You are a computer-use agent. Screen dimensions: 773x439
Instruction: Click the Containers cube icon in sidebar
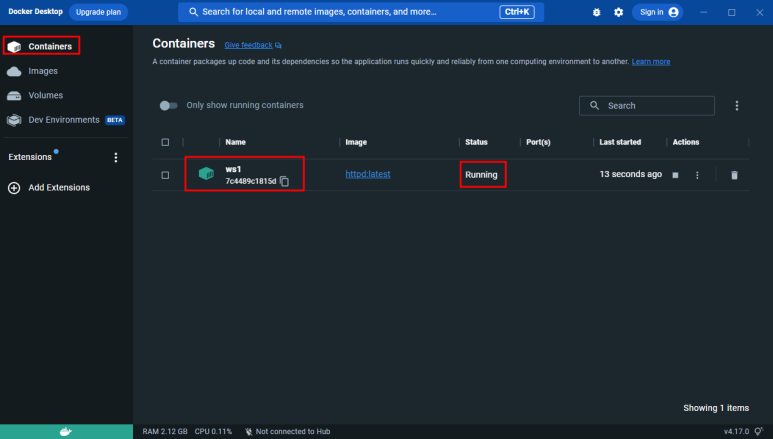coord(14,46)
